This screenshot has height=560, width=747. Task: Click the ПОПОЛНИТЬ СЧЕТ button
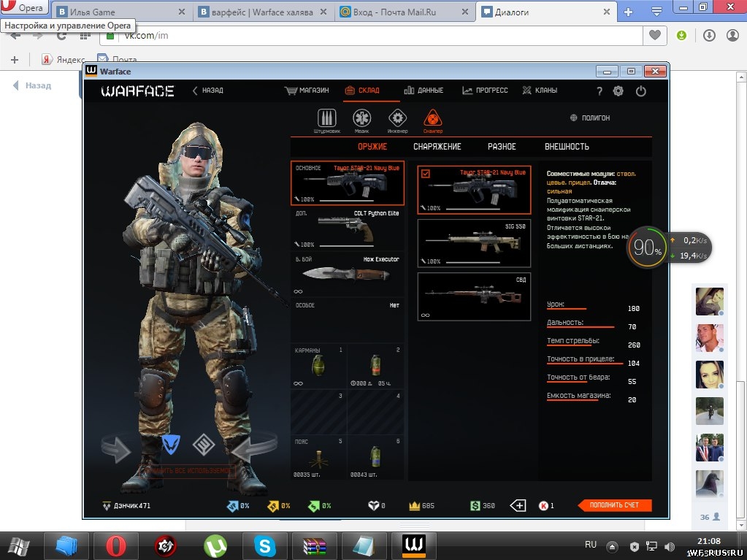pos(614,505)
